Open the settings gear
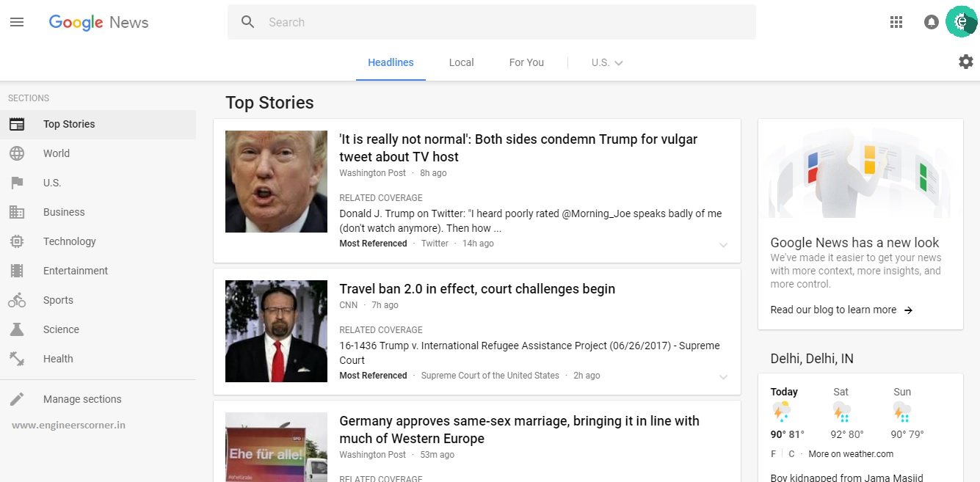The width and height of the screenshot is (980, 482). point(965,61)
